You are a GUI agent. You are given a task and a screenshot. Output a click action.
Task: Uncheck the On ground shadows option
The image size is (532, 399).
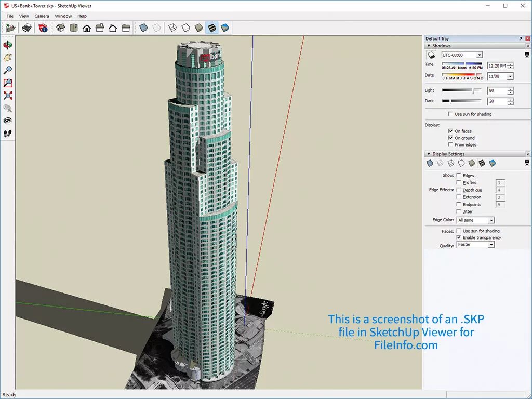[450, 138]
